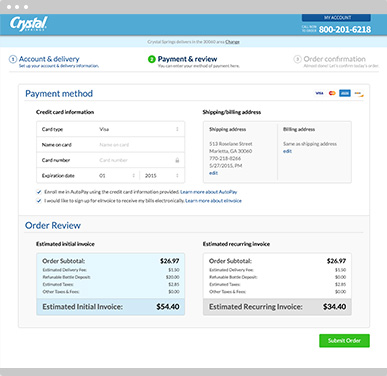Click the lock icon in Card number field
Screen dimensions: 387x376
pos(177,160)
